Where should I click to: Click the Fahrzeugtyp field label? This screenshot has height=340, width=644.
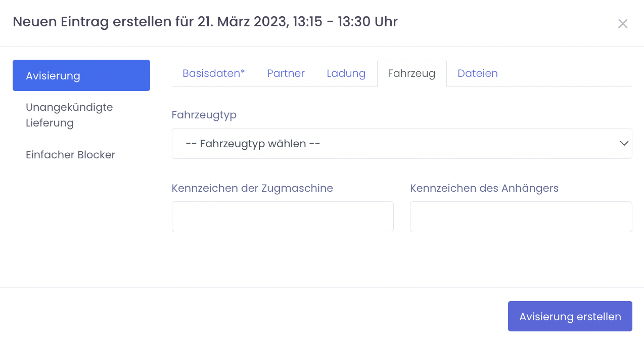(204, 115)
